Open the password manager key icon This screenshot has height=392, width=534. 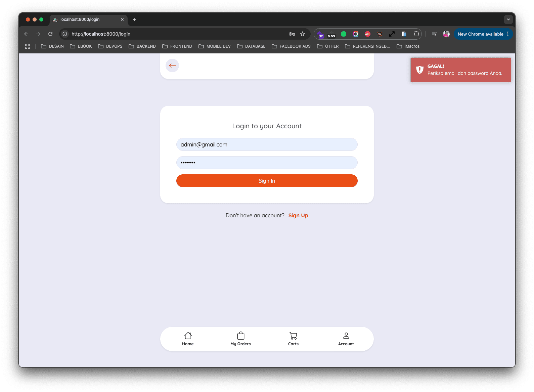(x=292, y=34)
